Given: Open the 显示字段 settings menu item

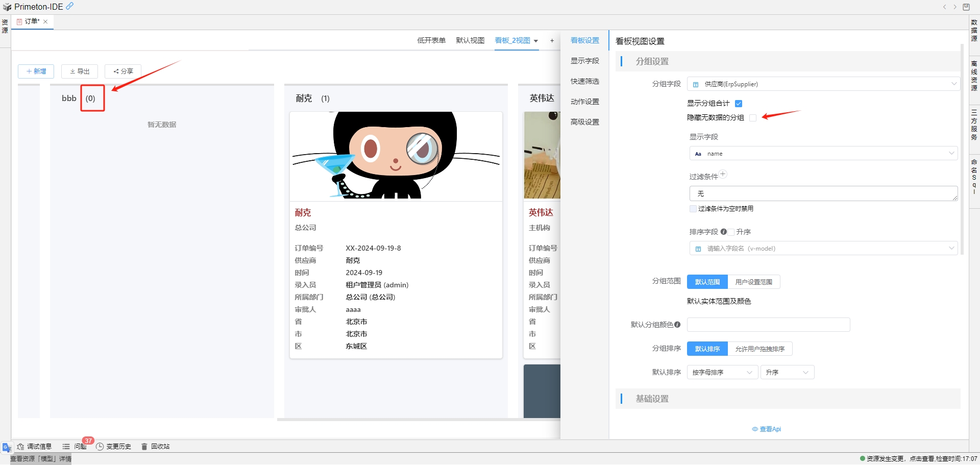Looking at the screenshot, I should coord(584,61).
